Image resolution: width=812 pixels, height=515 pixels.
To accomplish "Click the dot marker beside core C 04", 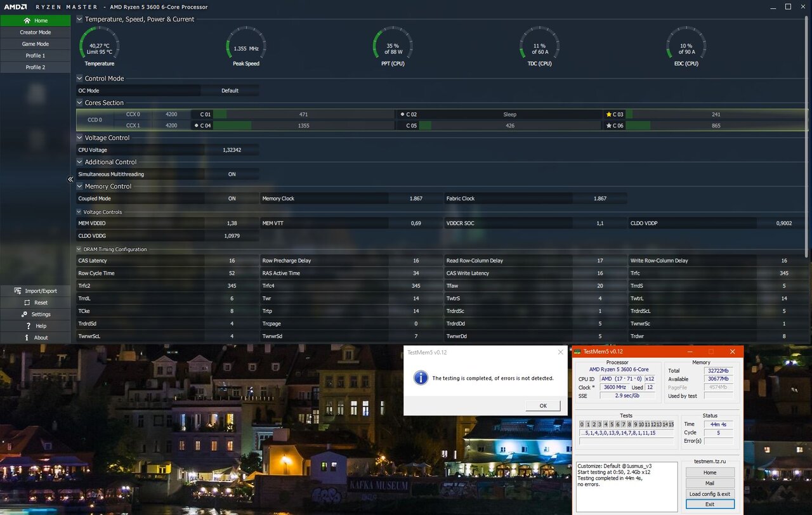I will coord(196,126).
